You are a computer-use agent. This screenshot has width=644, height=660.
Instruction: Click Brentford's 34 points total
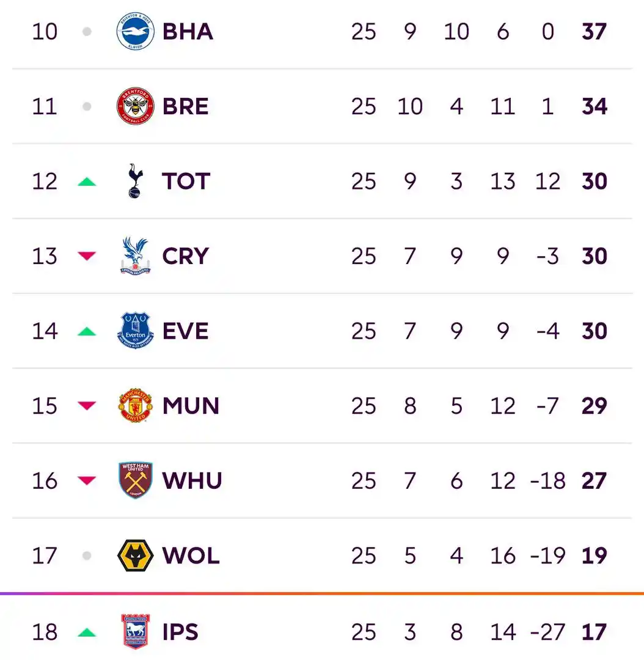tap(594, 106)
